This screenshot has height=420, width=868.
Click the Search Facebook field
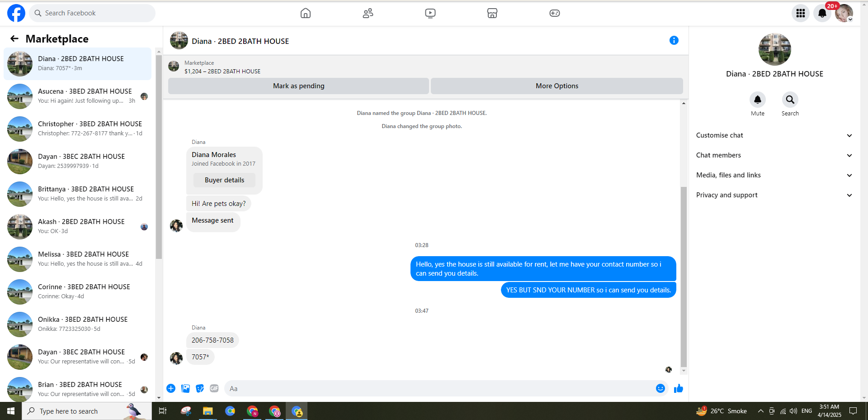(x=92, y=13)
